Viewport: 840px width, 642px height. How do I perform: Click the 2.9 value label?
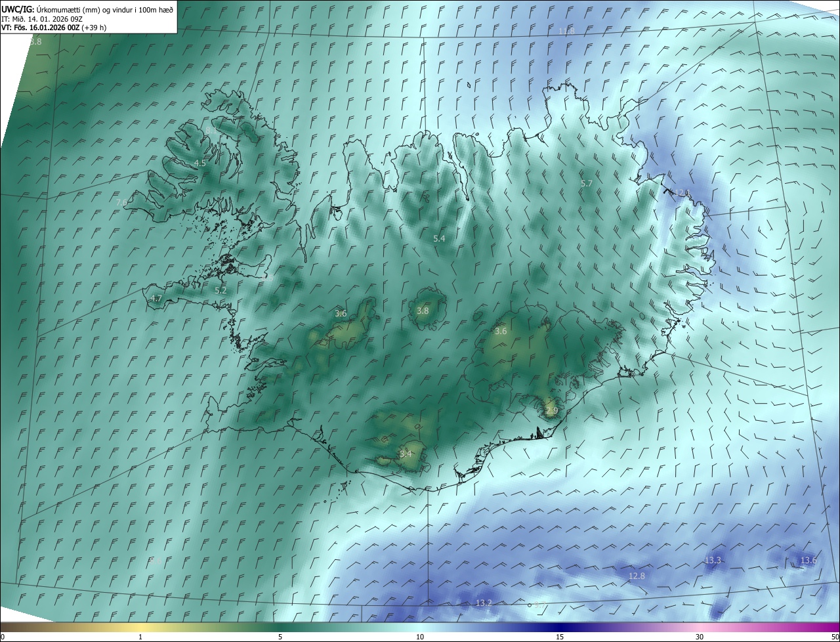tap(551, 411)
